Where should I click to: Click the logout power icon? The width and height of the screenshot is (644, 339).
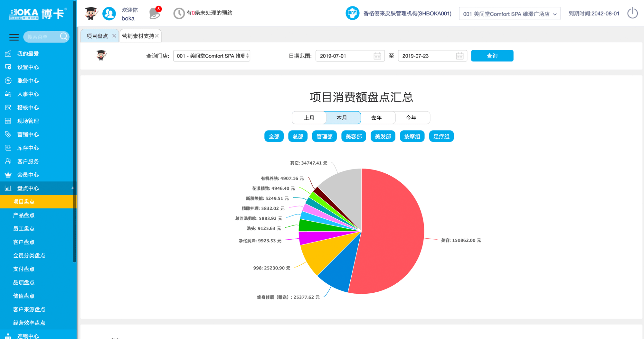coord(632,13)
